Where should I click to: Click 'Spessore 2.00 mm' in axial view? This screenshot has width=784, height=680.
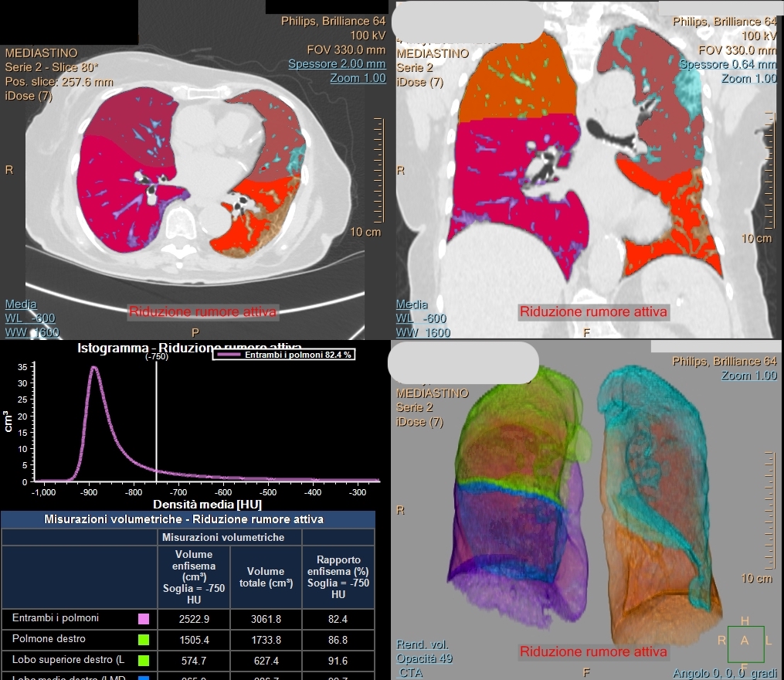(x=337, y=64)
